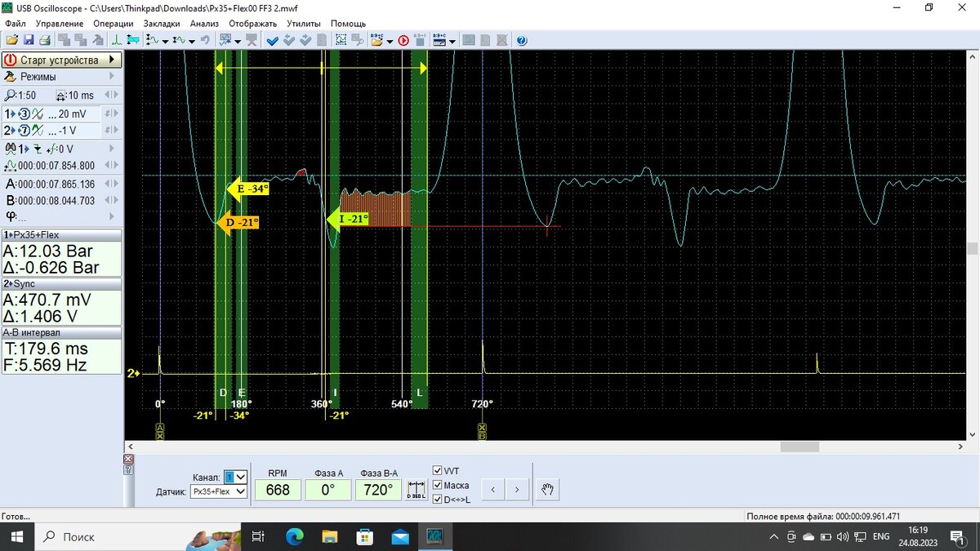Image resolution: width=980 pixels, height=551 pixels.
Task: Open the Помощь menu
Action: [348, 24]
